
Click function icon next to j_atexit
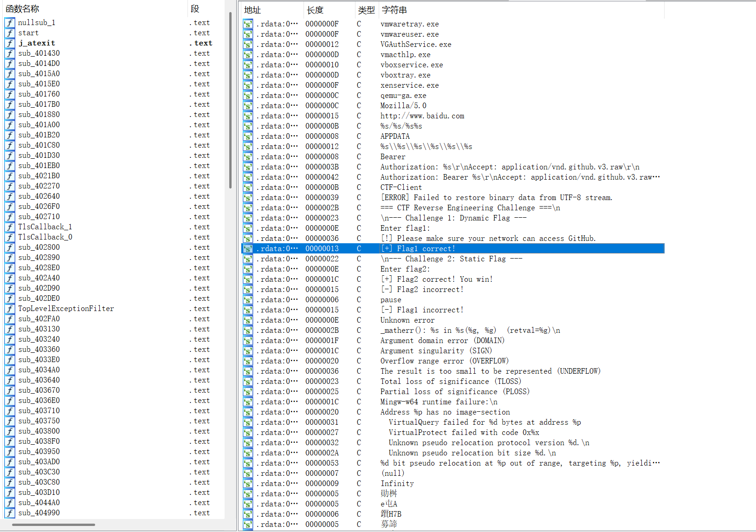pos(10,43)
